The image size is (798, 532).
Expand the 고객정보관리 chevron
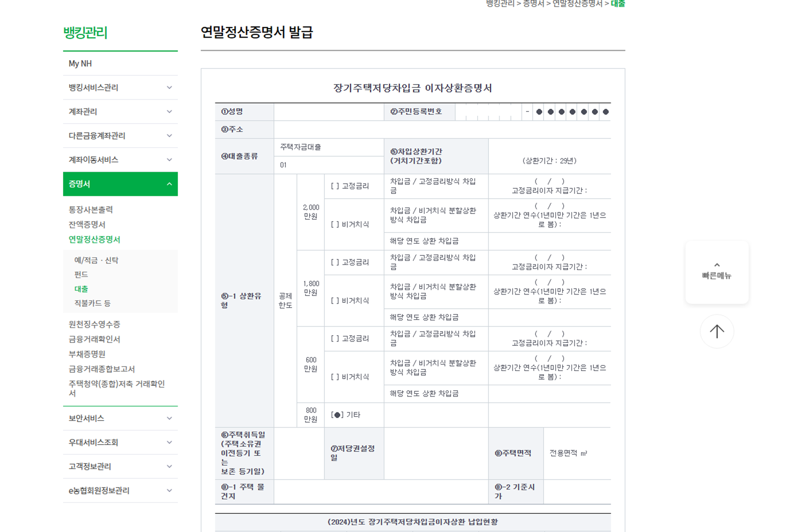coord(169,466)
